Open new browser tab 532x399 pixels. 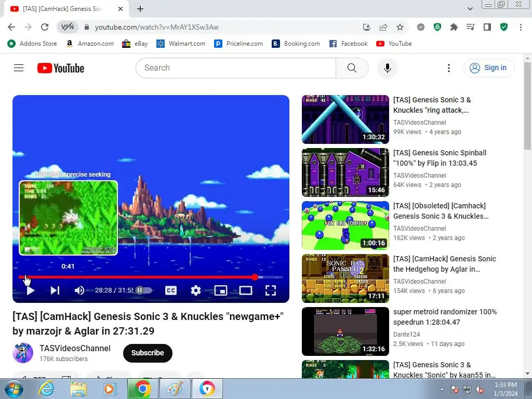[x=140, y=9]
